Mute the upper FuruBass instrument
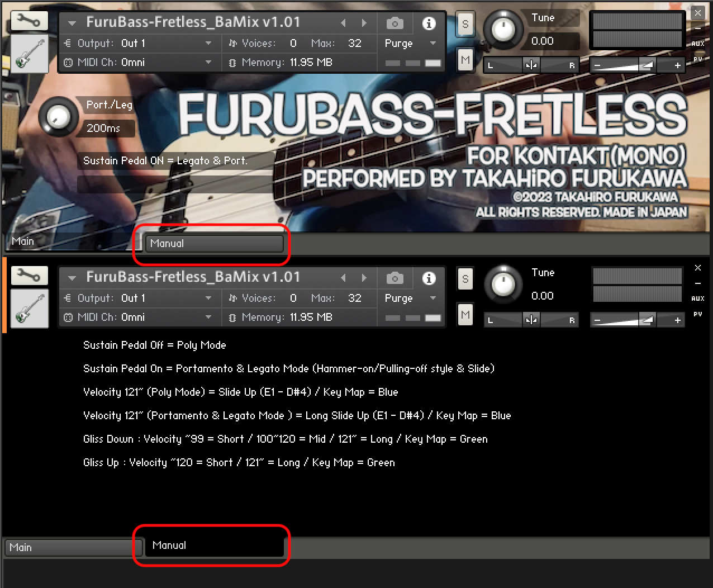713x588 pixels. tap(465, 60)
